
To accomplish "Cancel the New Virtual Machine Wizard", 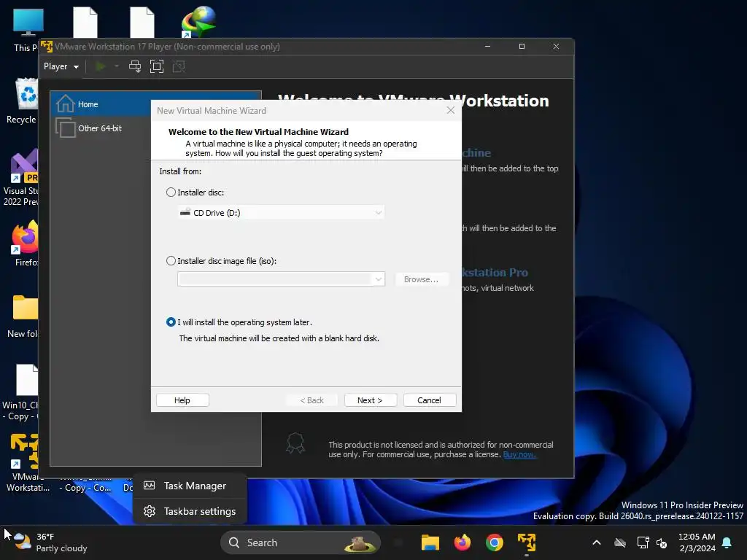I will pos(429,400).
